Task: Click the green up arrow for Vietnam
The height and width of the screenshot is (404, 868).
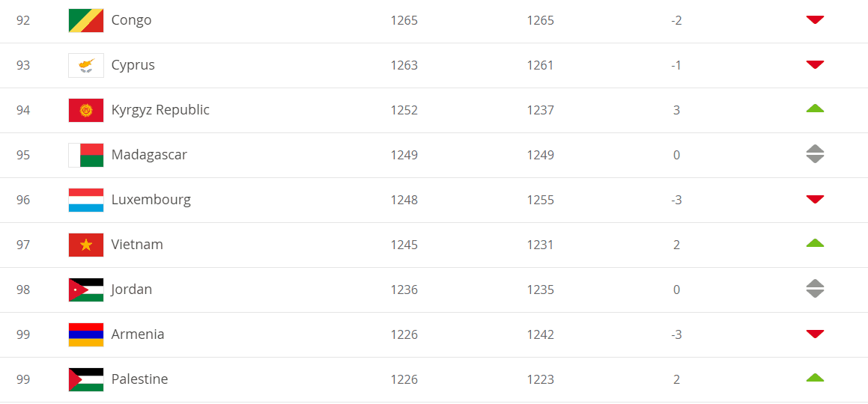Action: [x=815, y=243]
